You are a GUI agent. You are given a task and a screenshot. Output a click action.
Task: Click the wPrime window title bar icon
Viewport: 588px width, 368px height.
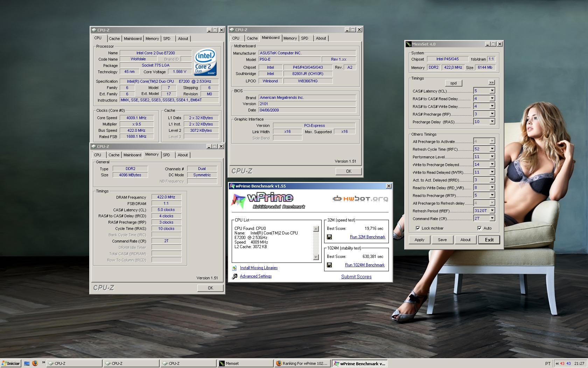pyautogui.click(x=232, y=186)
